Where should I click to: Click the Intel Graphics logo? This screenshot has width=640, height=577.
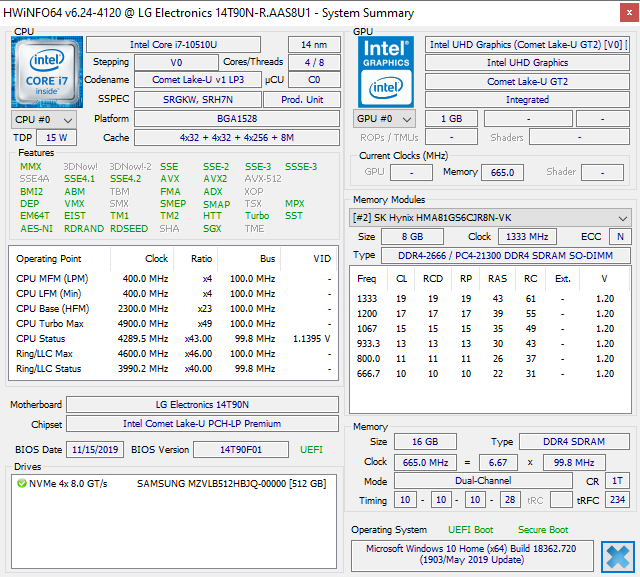point(384,71)
